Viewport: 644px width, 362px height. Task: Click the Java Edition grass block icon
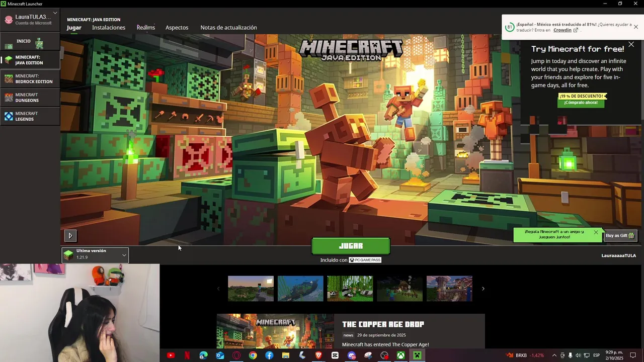[x=9, y=60]
